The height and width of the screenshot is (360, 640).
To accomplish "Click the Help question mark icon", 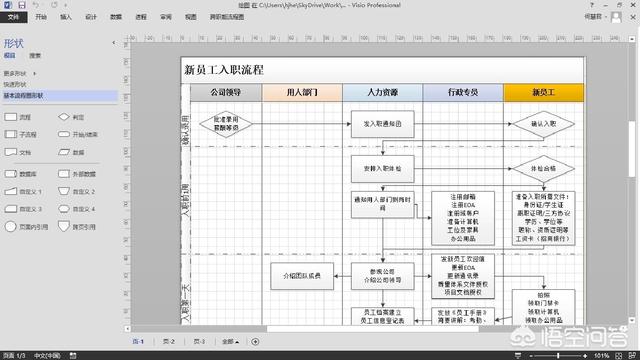I will coord(592,5).
